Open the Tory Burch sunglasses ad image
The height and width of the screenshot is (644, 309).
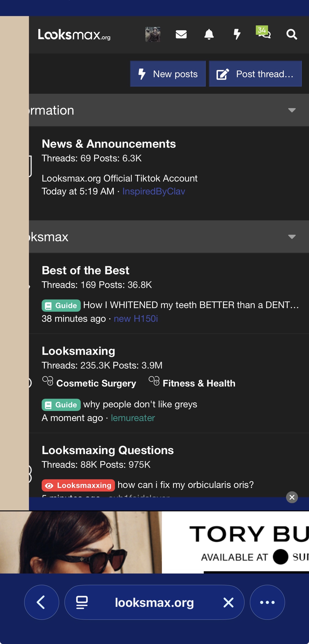coord(154,542)
